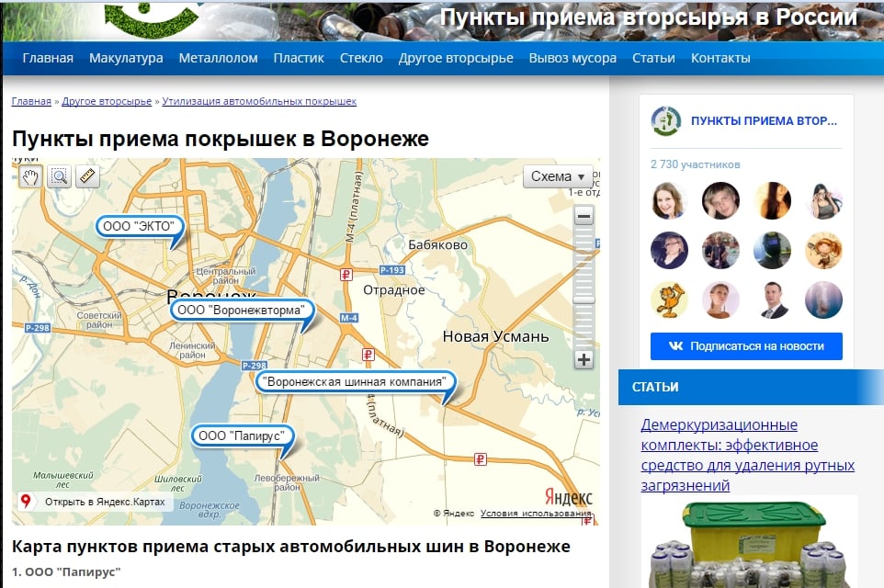Click the red Yandex Maps pin icon

pyautogui.click(x=26, y=501)
